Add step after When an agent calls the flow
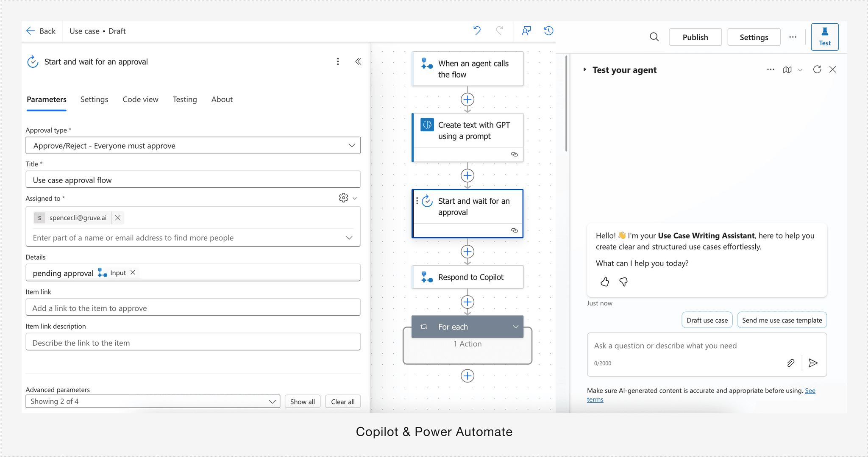This screenshot has height=457, width=868. point(467,100)
